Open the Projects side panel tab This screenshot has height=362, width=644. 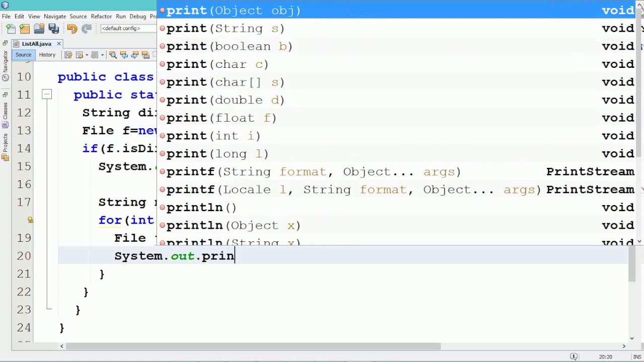click(5, 147)
